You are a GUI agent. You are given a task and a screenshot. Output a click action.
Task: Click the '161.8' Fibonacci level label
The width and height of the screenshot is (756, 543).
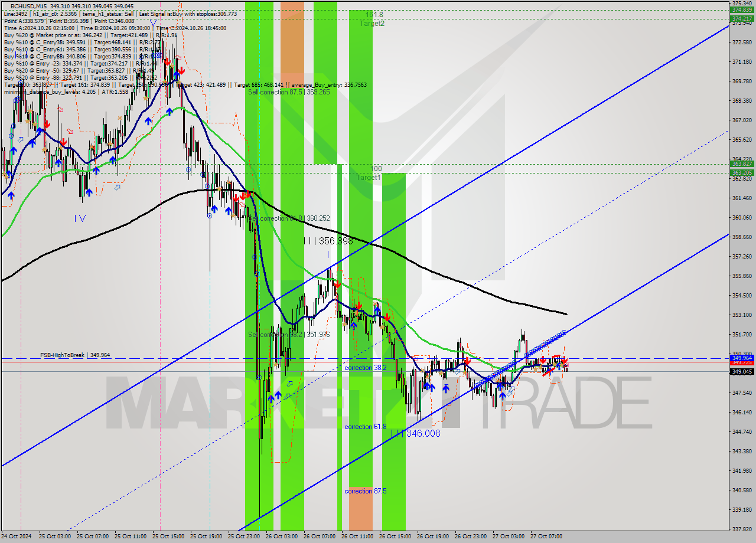(374, 14)
